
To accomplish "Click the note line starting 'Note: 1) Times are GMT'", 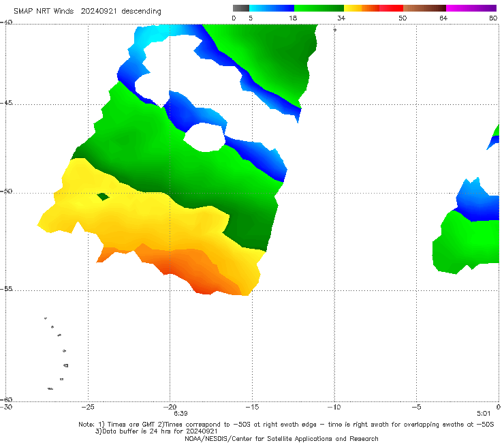I will [x=286, y=425].
